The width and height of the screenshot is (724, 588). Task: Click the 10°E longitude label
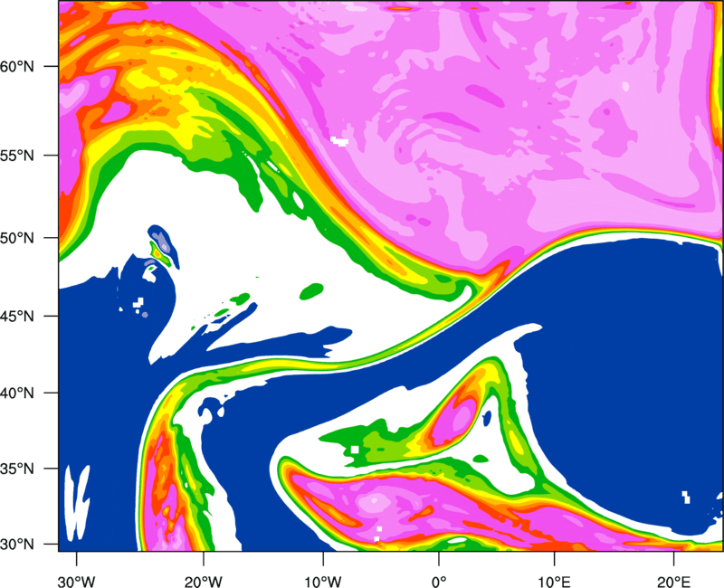554,581
